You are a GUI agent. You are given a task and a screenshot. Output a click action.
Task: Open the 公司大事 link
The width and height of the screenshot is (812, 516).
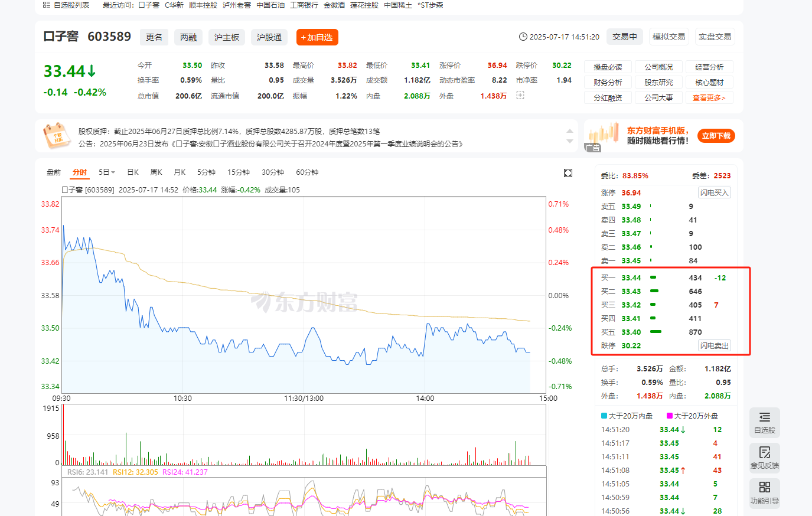pyautogui.click(x=658, y=97)
